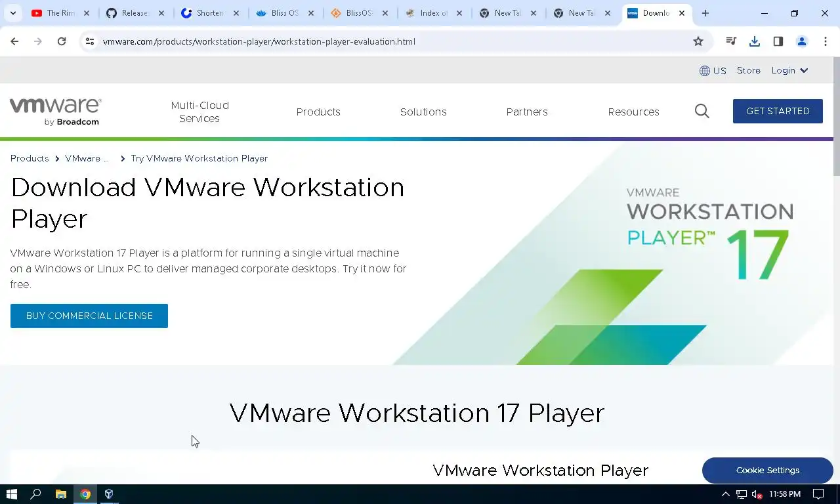Viewport: 840px width, 504px height.
Task: View site information icon in address bar
Action: point(90,41)
